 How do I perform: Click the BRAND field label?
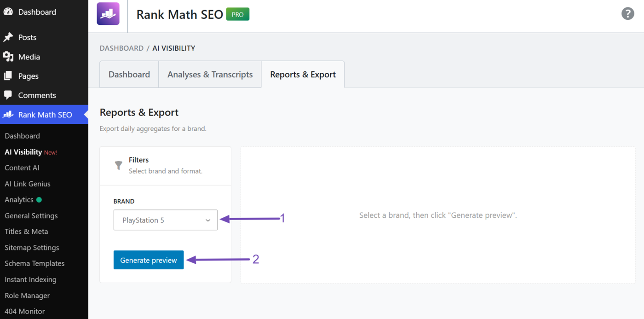click(124, 201)
